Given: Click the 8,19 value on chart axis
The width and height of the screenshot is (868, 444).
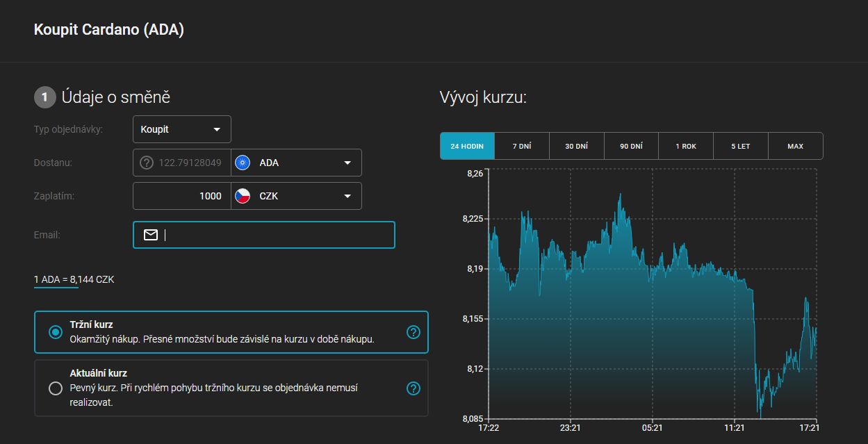Looking at the screenshot, I should (475, 268).
